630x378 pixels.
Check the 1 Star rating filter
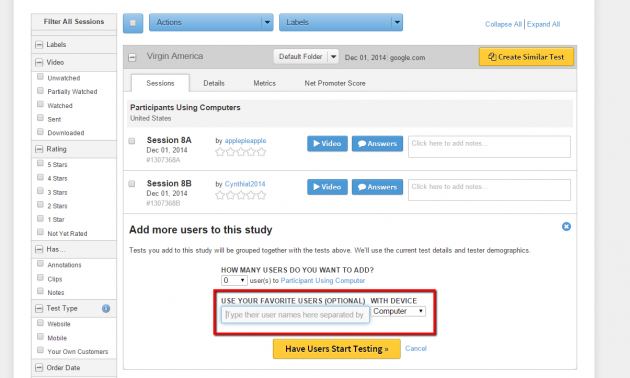40,218
